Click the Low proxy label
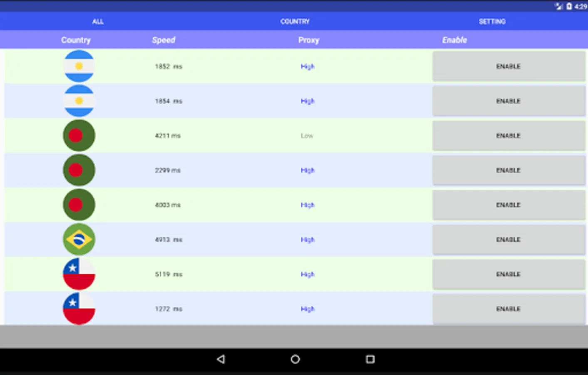Viewport: 588px width, 375px height. coord(307,135)
